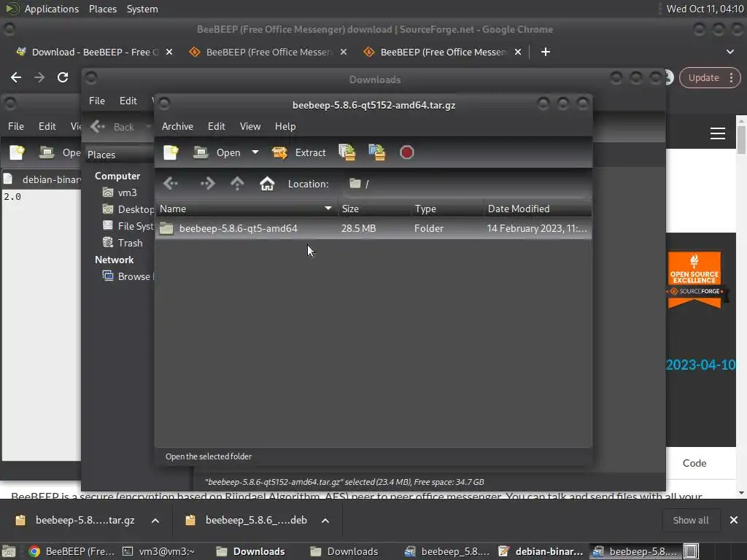Expand the Open recent archives dropdown arrow
Screen dimensions: 747x560
pyautogui.click(x=255, y=152)
